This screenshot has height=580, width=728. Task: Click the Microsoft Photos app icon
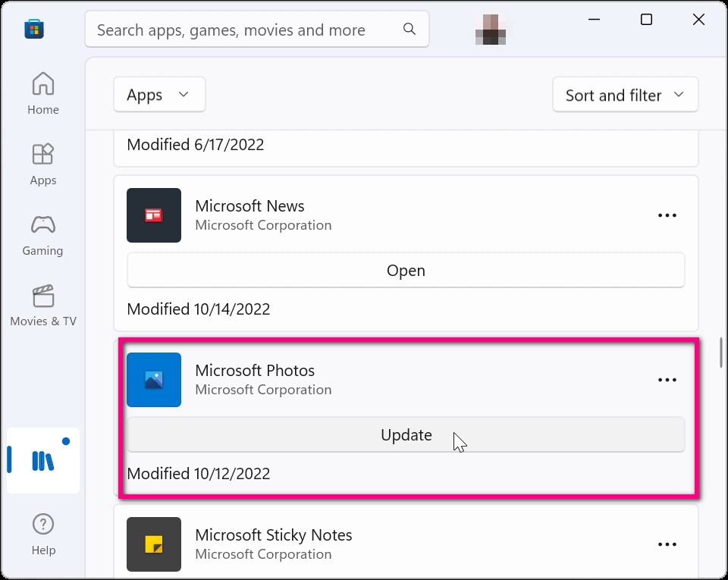pyautogui.click(x=154, y=380)
